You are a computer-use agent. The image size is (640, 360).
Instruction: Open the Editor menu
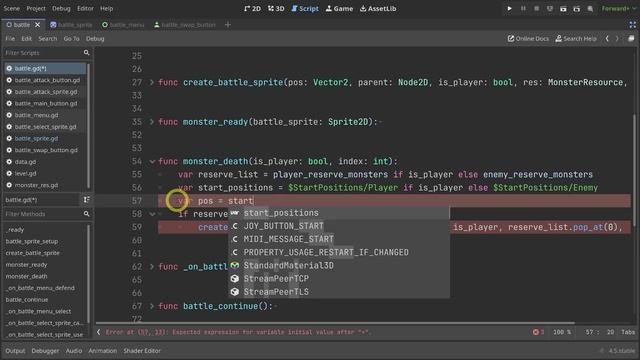coord(85,9)
